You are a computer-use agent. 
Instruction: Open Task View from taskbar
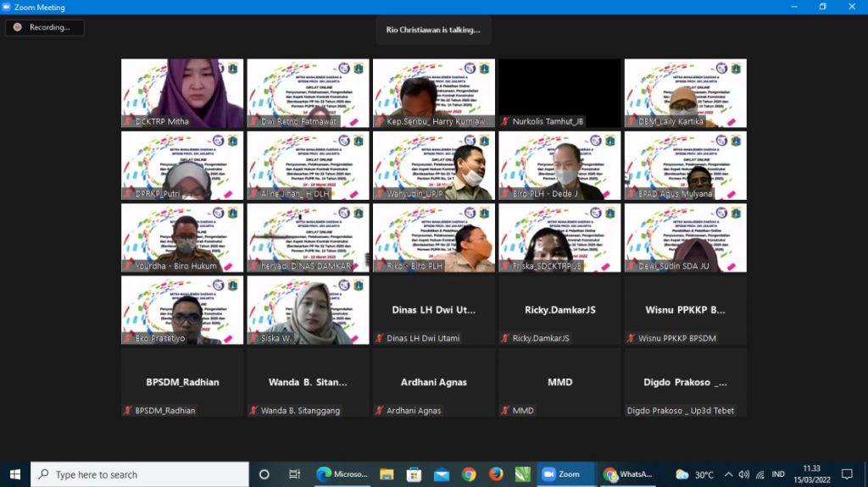pyautogui.click(x=294, y=474)
